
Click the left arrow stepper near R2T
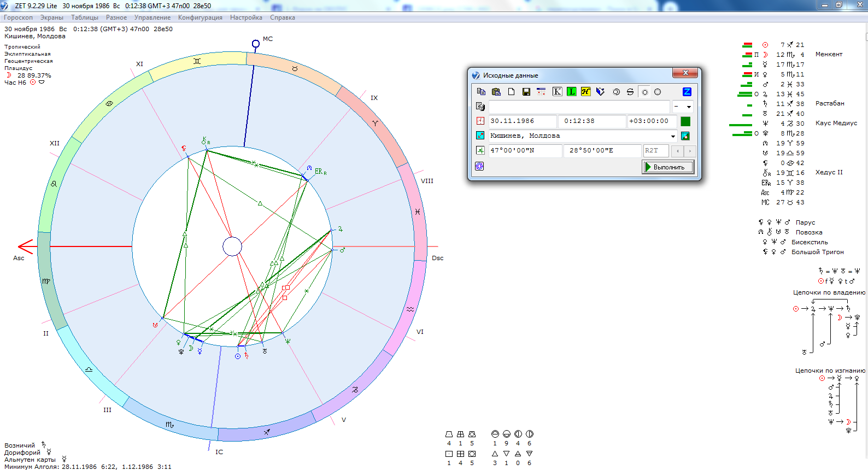click(x=678, y=151)
